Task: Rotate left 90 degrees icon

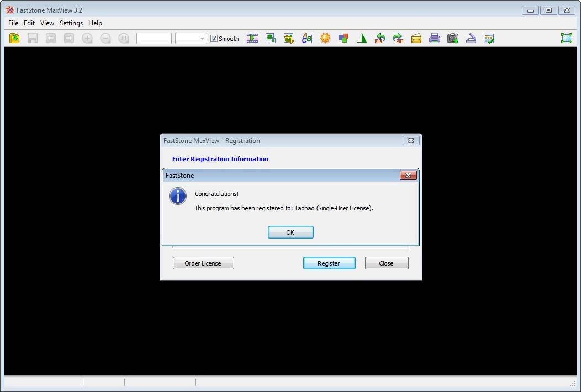Action: click(380, 38)
